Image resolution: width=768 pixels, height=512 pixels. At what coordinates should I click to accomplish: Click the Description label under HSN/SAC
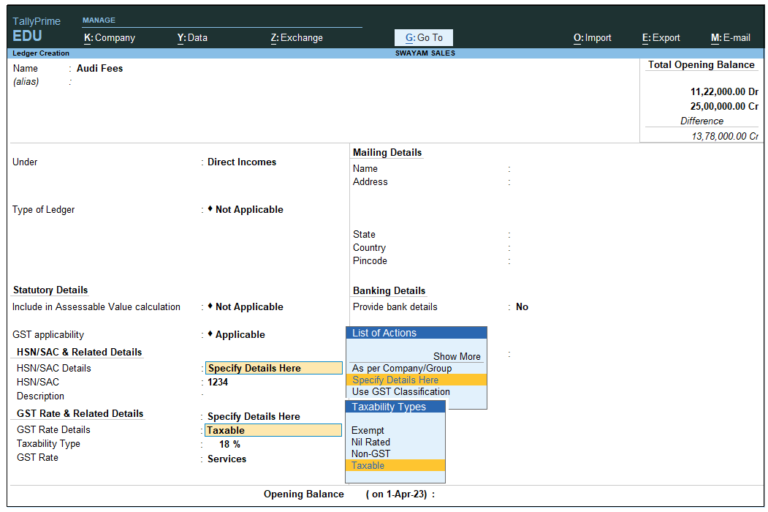[40, 396]
